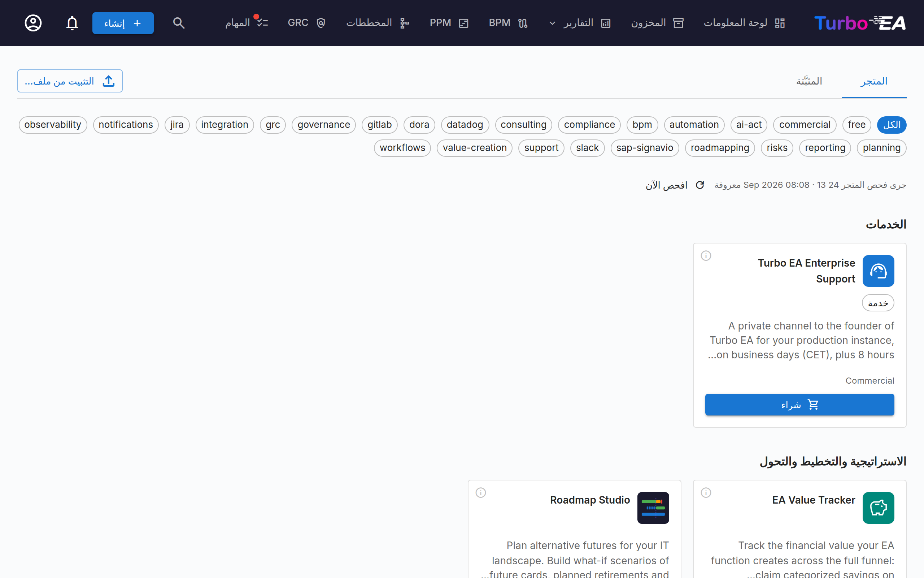Click the الخدمات section heading
924x578 pixels.
coord(886,224)
